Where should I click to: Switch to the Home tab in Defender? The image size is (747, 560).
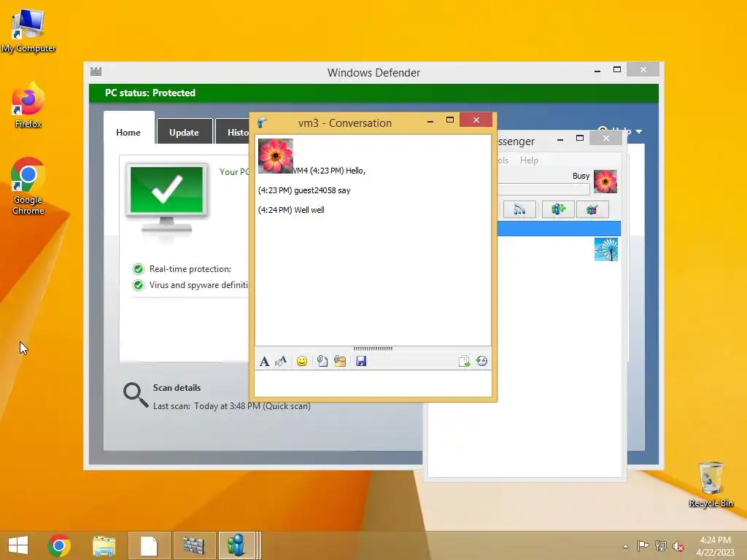(x=128, y=133)
